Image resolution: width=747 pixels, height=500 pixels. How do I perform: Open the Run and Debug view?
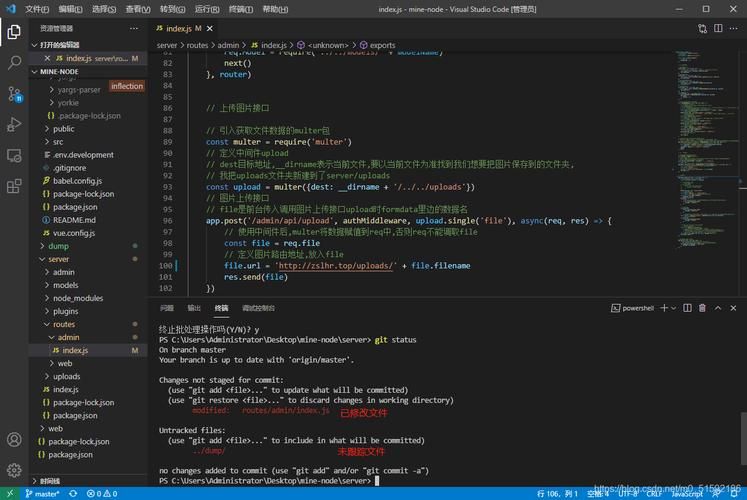tap(14, 124)
